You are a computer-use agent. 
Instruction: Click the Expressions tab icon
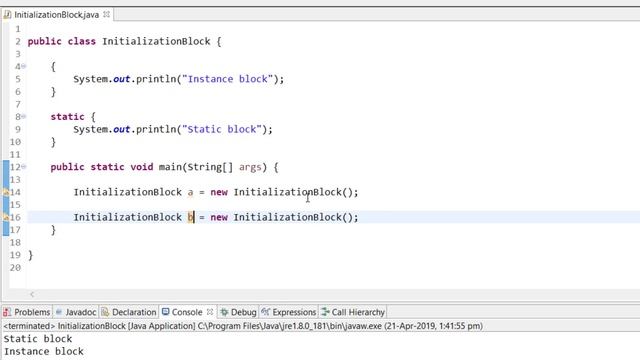pyautogui.click(x=265, y=312)
